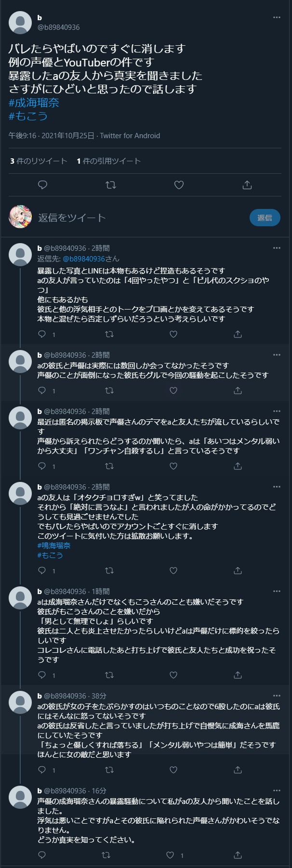Open the more options menu on the main tweet
Image resolution: width=292 pixels, height=868 pixels.
click(277, 17)
